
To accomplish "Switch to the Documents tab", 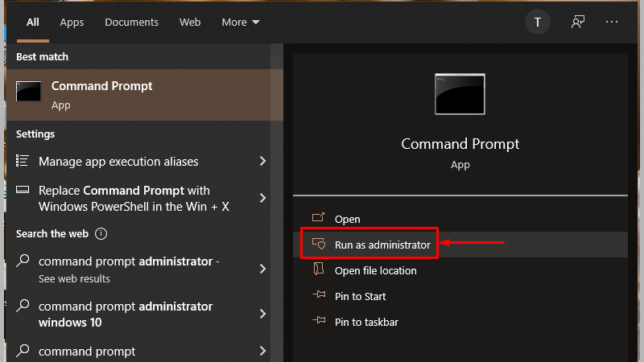I will (132, 23).
